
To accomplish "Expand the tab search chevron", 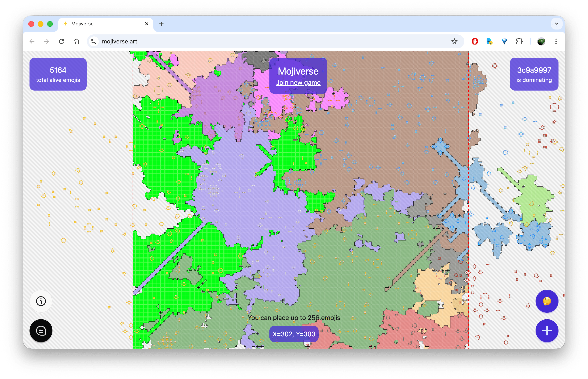I will 557,24.
